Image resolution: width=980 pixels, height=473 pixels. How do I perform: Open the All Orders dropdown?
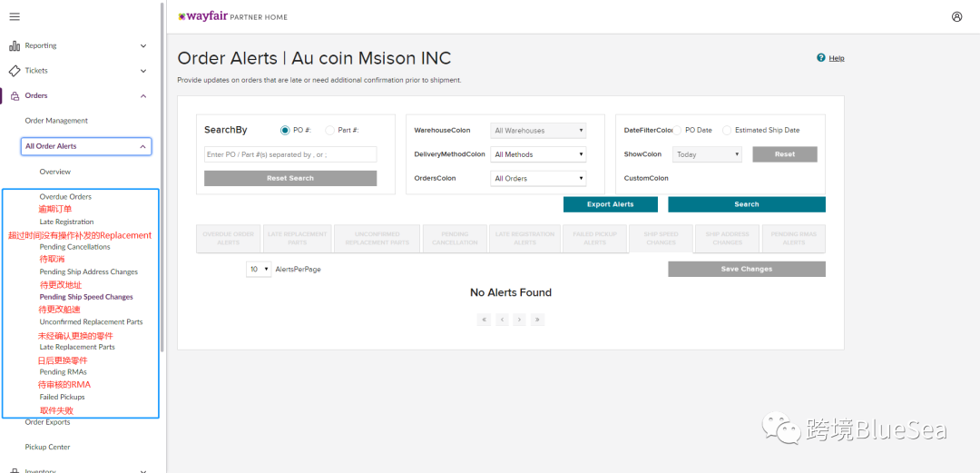coord(538,178)
